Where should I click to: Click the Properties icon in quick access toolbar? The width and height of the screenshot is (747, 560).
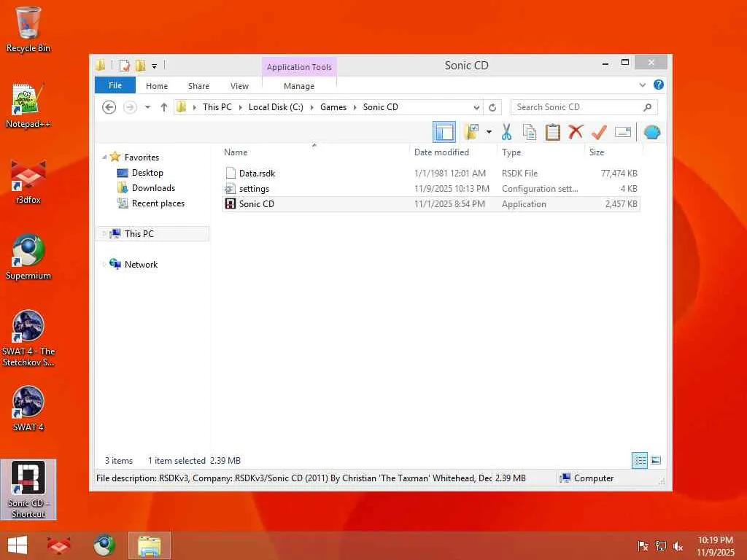tap(124, 65)
